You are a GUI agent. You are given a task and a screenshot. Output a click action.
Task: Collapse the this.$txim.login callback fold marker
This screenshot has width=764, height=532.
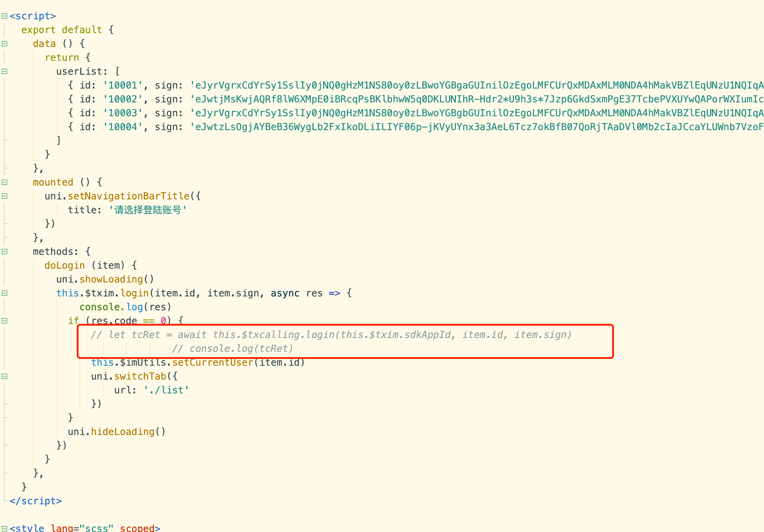click(x=4, y=293)
